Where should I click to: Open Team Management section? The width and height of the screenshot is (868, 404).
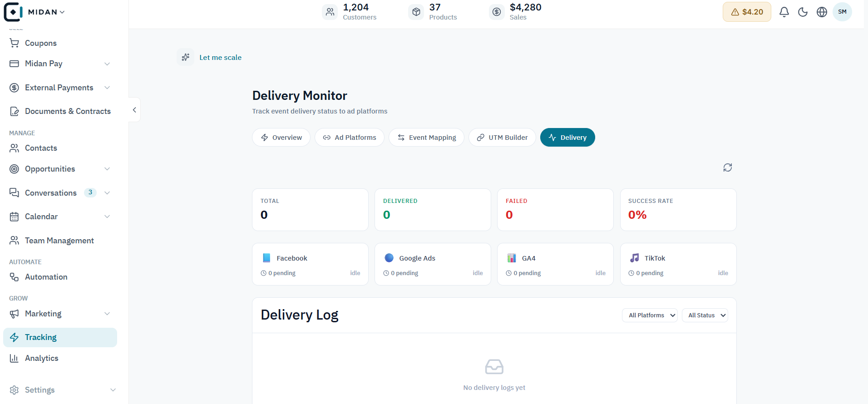point(60,241)
